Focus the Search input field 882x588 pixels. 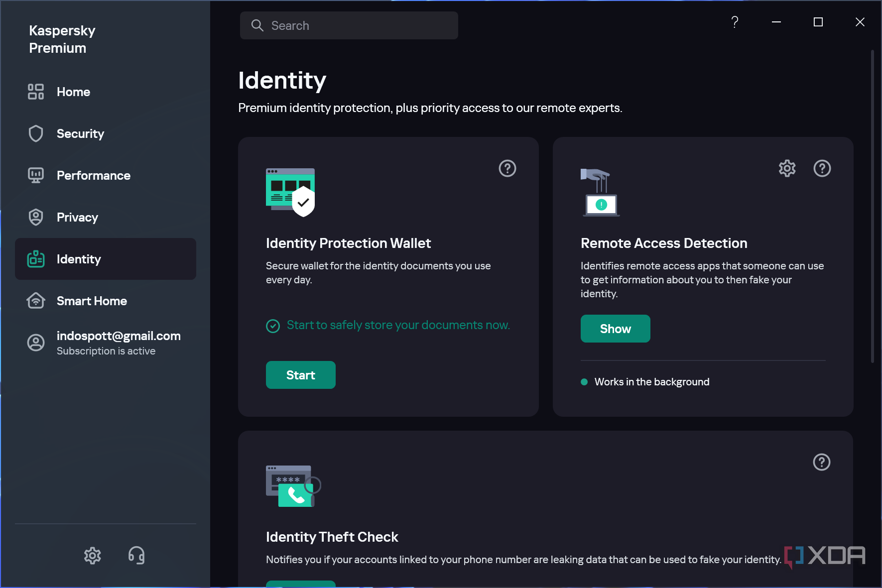[x=349, y=25]
